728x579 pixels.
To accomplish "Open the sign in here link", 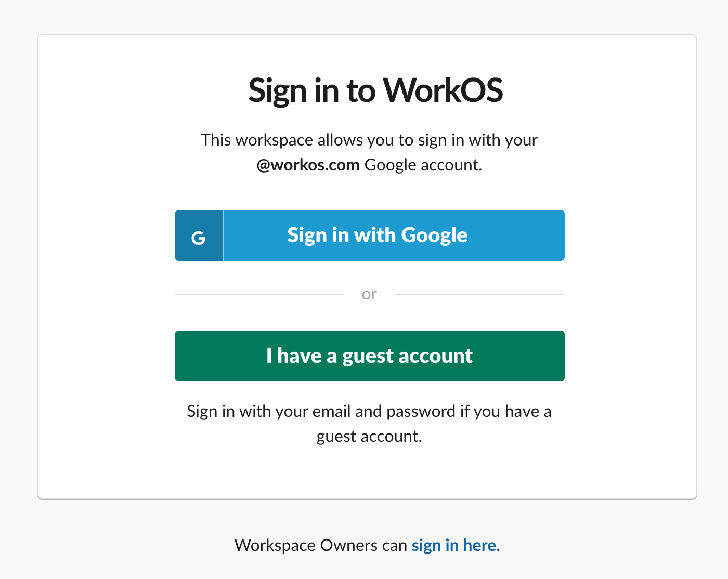I will (x=453, y=545).
